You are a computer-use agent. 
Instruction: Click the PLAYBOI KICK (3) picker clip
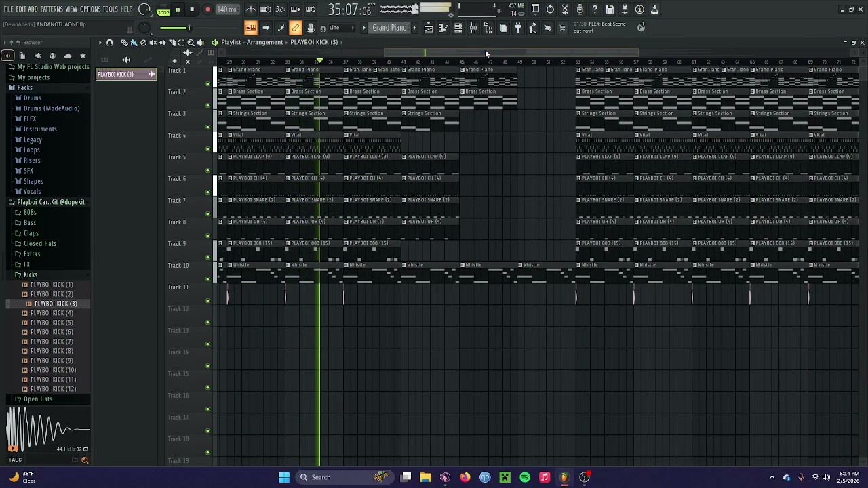pyautogui.click(x=126, y=74)
